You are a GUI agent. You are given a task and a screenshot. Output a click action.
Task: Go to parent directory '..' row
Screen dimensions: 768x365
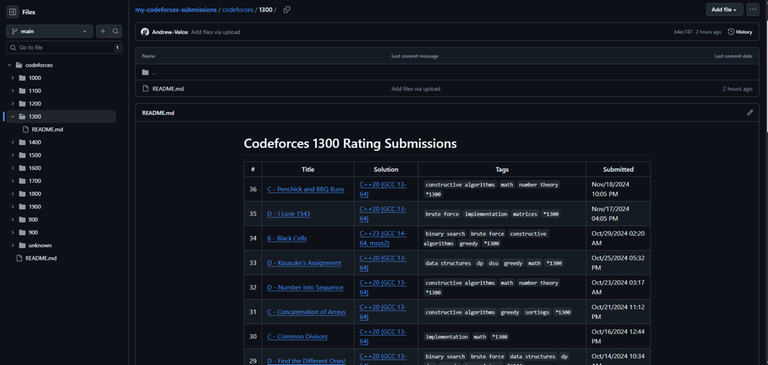447,73
